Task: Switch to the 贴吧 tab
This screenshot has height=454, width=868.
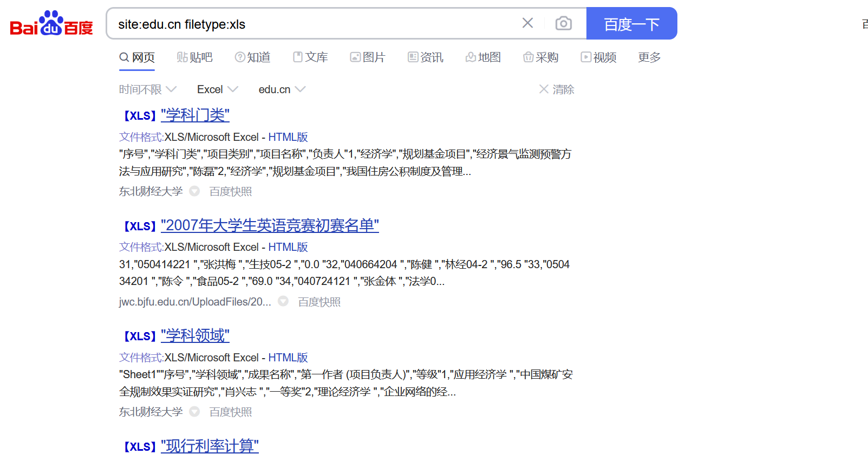Action: click(x=194, y=57)
